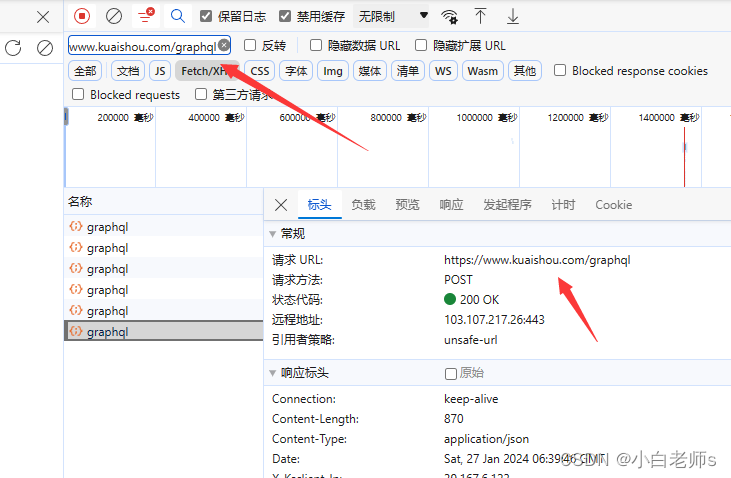Click the Content-Length value 870
The height and width of the screenshot is (478, 731).
point(454,419)
